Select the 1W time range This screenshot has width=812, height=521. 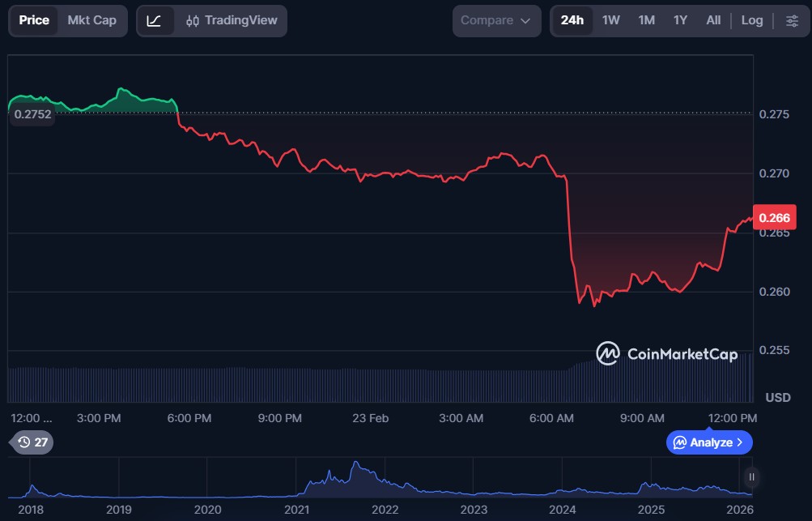click(610, 20)
